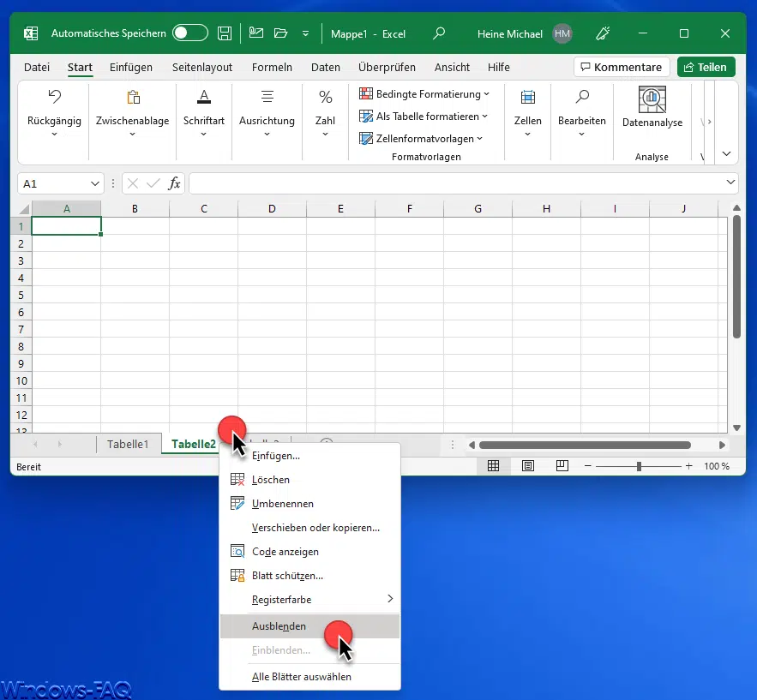Click the search magnifier in title bar
Image resolution: width=757 pixels, height=700 pixels.
[439, 34]
